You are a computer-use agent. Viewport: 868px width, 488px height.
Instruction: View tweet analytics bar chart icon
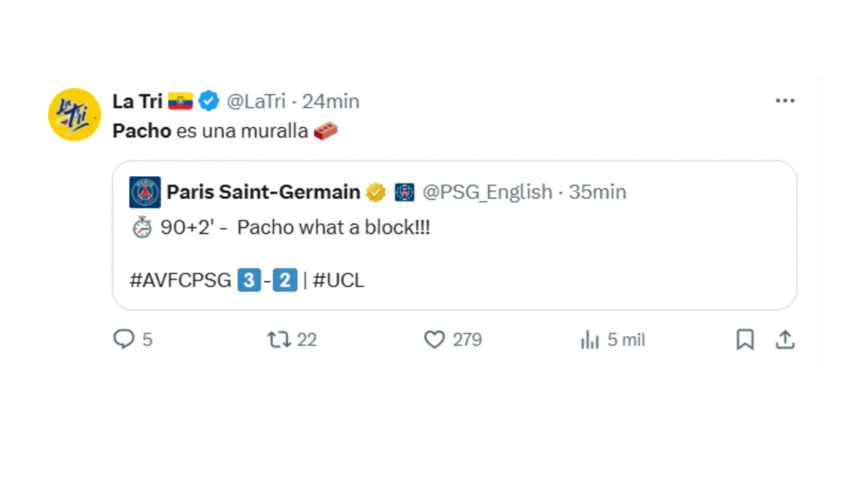click(589, 340)
